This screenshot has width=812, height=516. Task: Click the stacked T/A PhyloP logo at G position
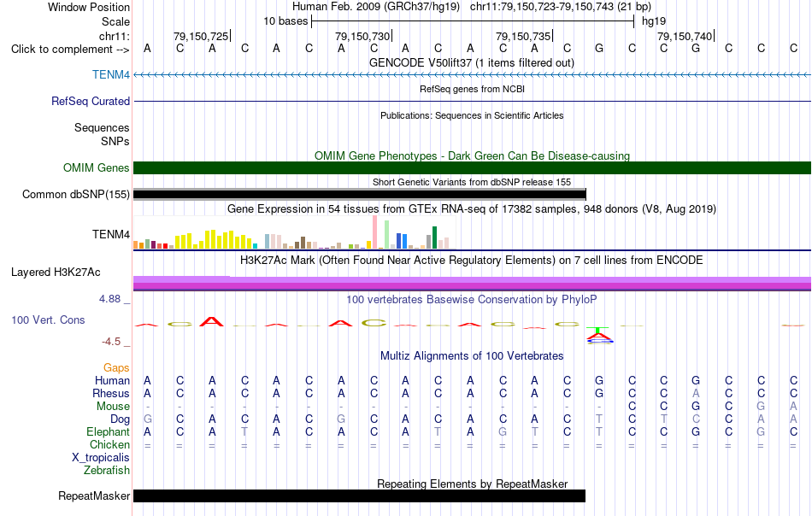(x=599, y=336)
